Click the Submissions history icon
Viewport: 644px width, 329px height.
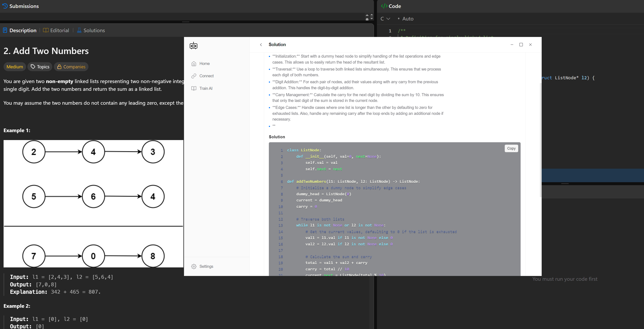pos(5,6)
